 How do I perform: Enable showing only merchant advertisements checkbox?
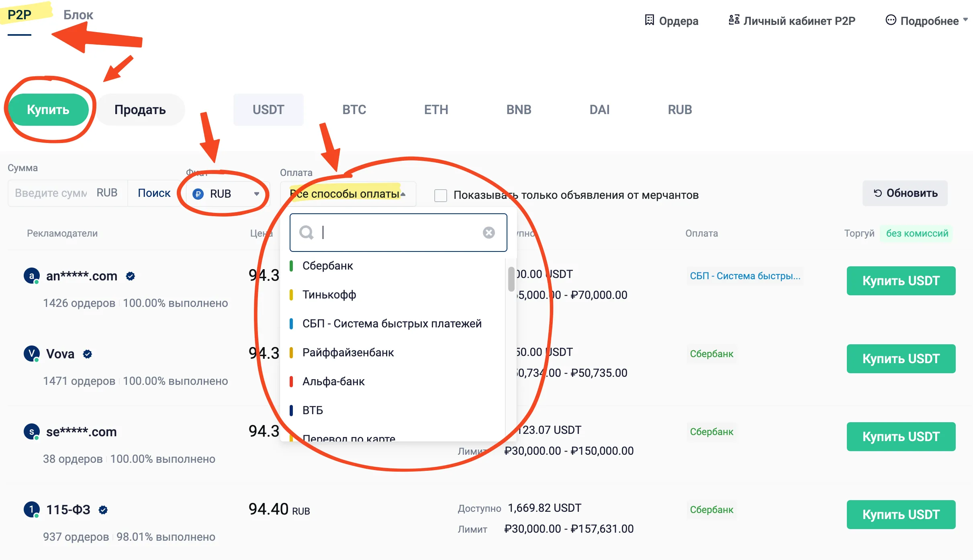(x=441, y=195)
